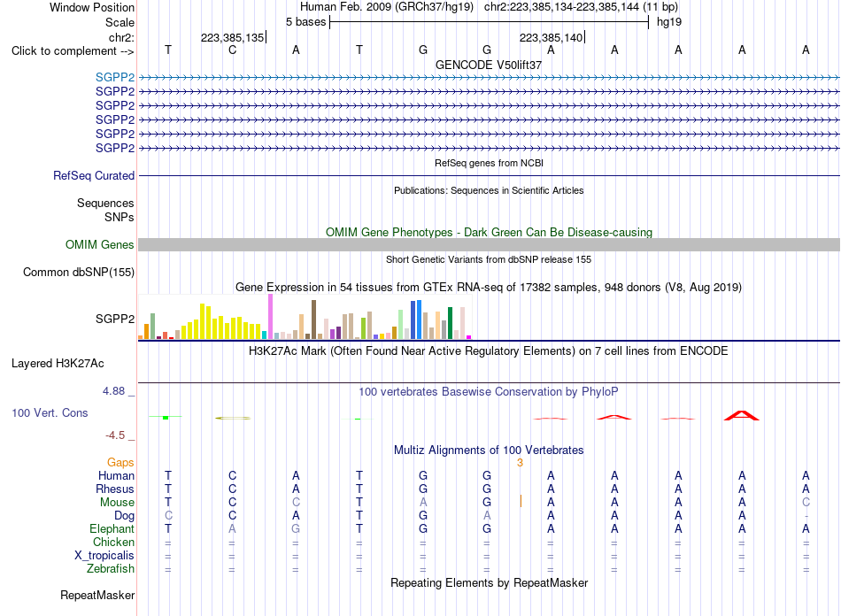This screenshot has width=841, height=616.
Task: Select the Human species label
Action: point(116,475)
